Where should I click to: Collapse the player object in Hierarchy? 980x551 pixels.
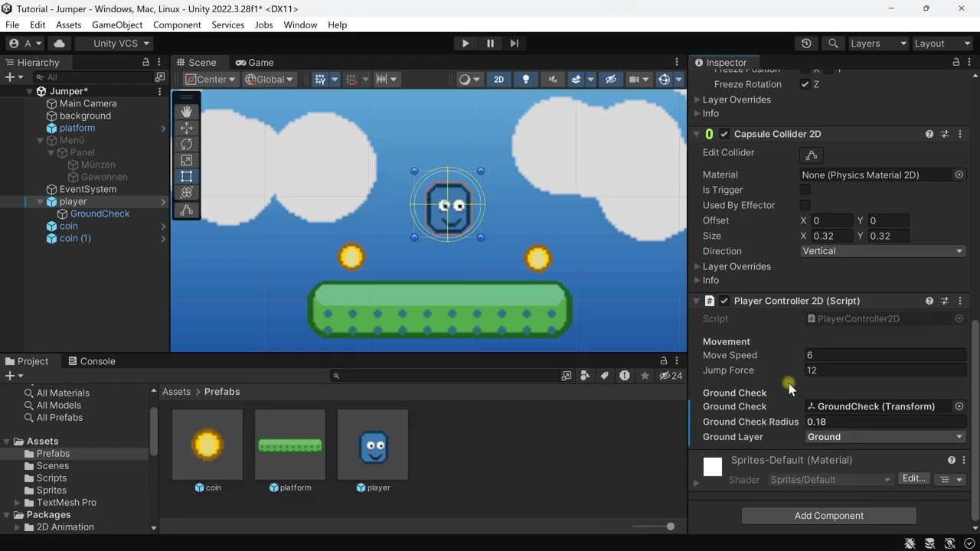(41, 201)
